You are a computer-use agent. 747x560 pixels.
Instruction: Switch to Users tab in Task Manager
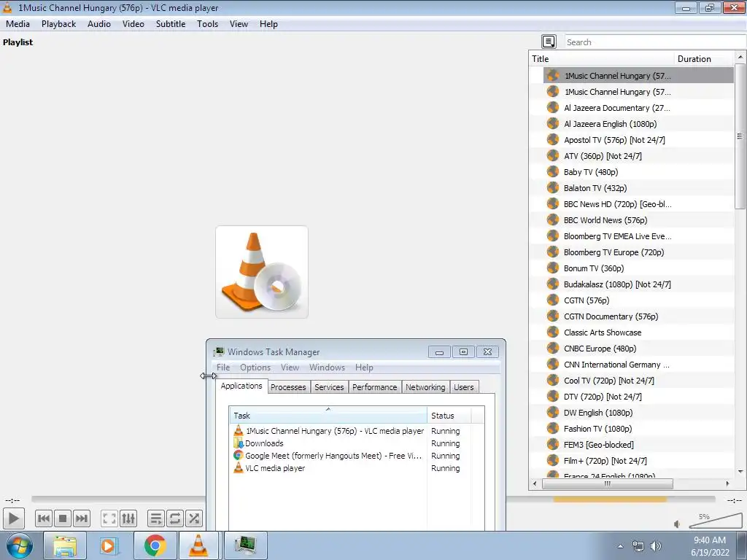pyautogui.click(x=463, y=387)
